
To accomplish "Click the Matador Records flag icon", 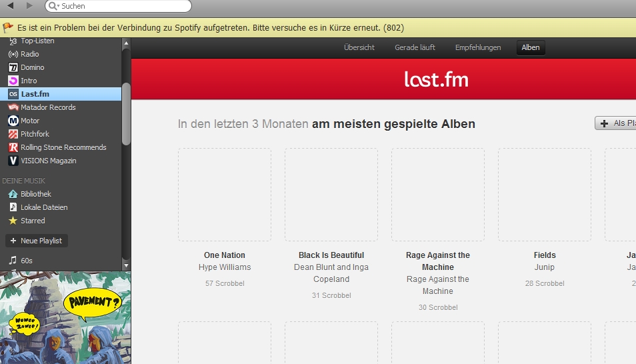I will point(13,107).
